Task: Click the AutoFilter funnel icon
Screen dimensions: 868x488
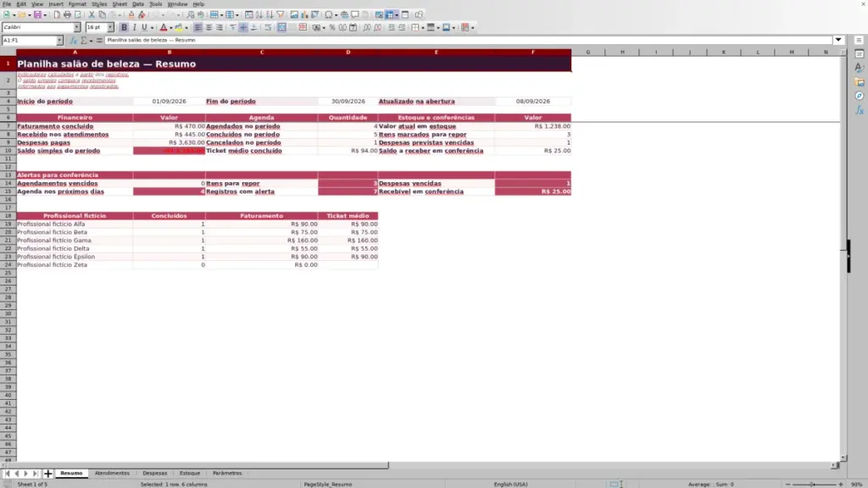Action: tap(281, 15)
